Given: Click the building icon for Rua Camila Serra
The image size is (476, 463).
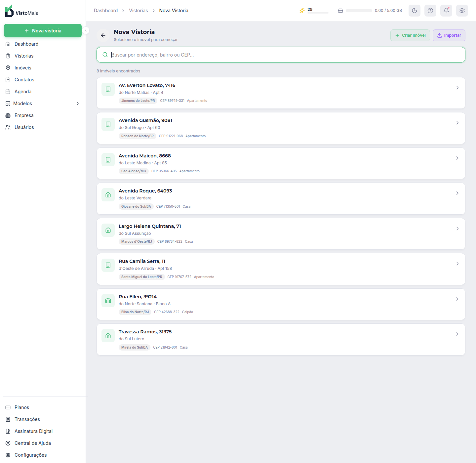Looking at the screenshot, I should coord(108,265).
